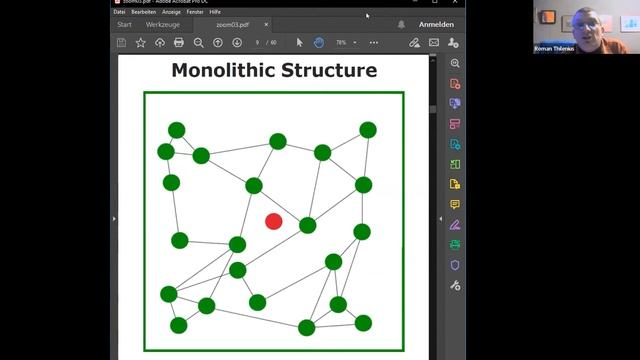The height and width of the screenshot is (360, 640).
Task: Go to previous page with up arrow
Action: [x=218, y=42]
